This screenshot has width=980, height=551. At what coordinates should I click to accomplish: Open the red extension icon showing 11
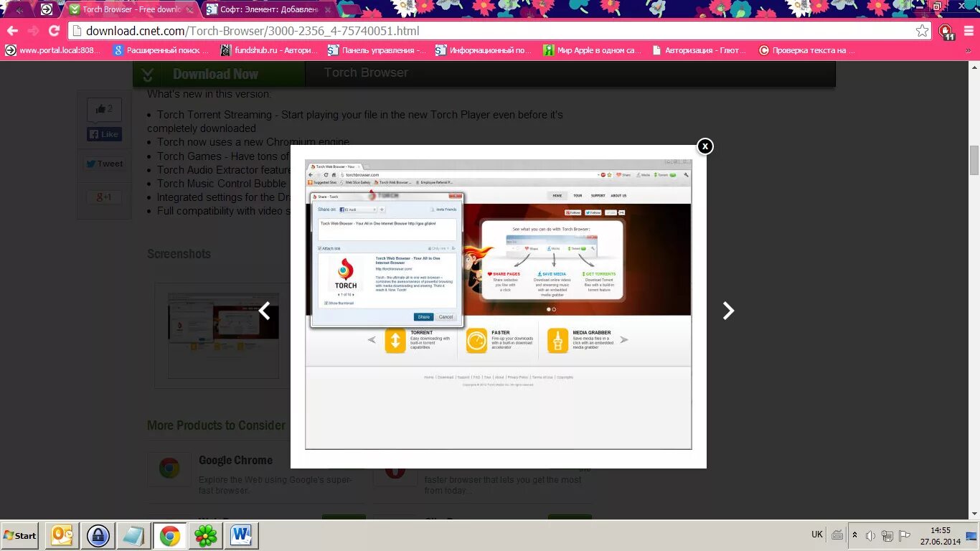pos(947,32)
